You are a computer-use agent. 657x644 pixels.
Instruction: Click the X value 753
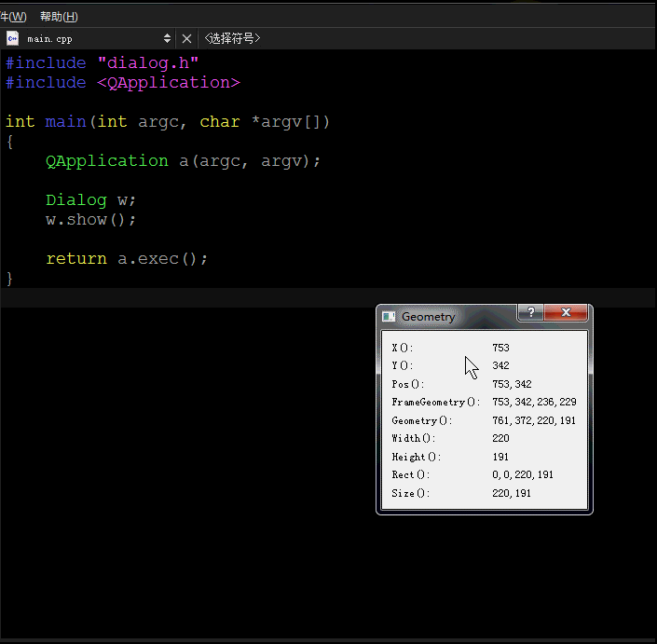[x=500, y=348]
